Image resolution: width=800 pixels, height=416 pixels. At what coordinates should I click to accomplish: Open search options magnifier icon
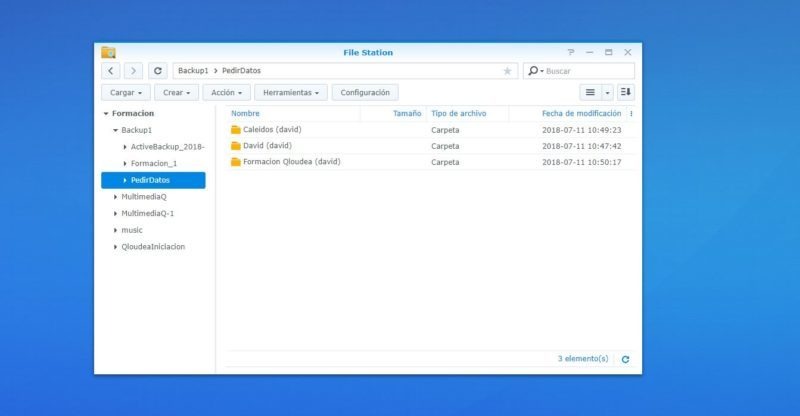click(535, 71)
